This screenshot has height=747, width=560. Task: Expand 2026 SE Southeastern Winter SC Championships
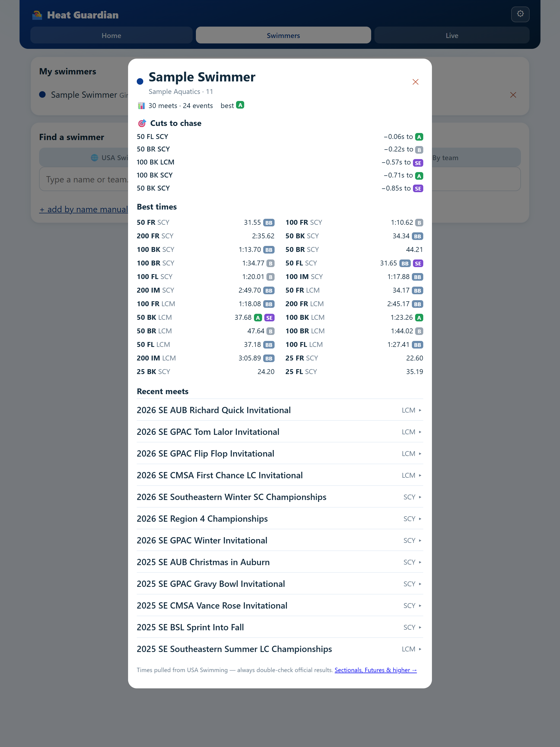[280, 497]
